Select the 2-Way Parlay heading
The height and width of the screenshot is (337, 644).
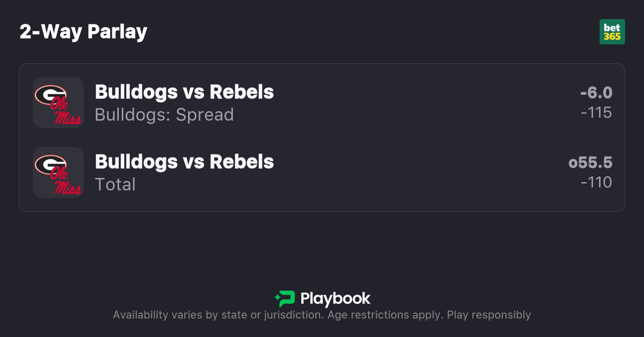tap(83, 32)
